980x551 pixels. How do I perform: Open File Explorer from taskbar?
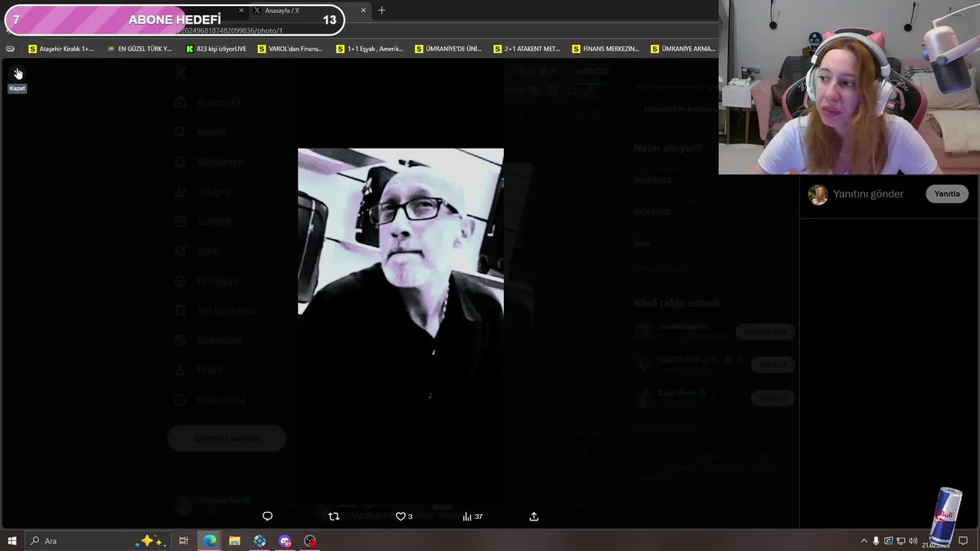click(234, 541)
